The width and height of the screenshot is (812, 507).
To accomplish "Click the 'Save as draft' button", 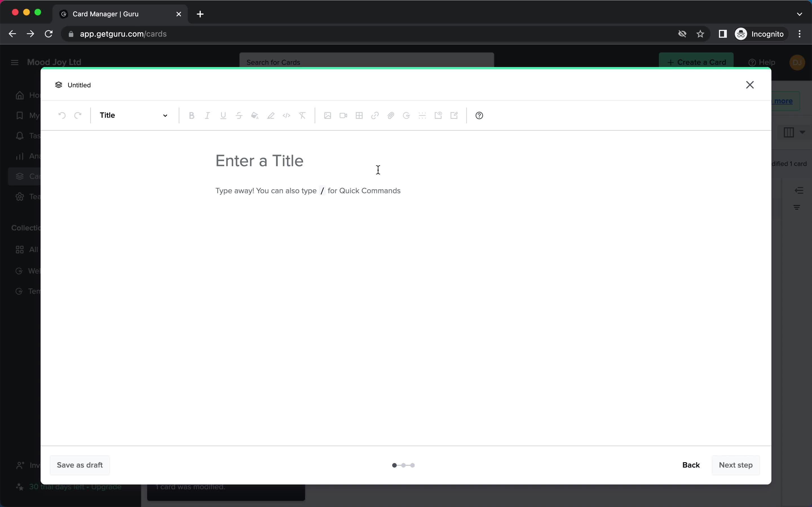I will (x=80, y=465).
